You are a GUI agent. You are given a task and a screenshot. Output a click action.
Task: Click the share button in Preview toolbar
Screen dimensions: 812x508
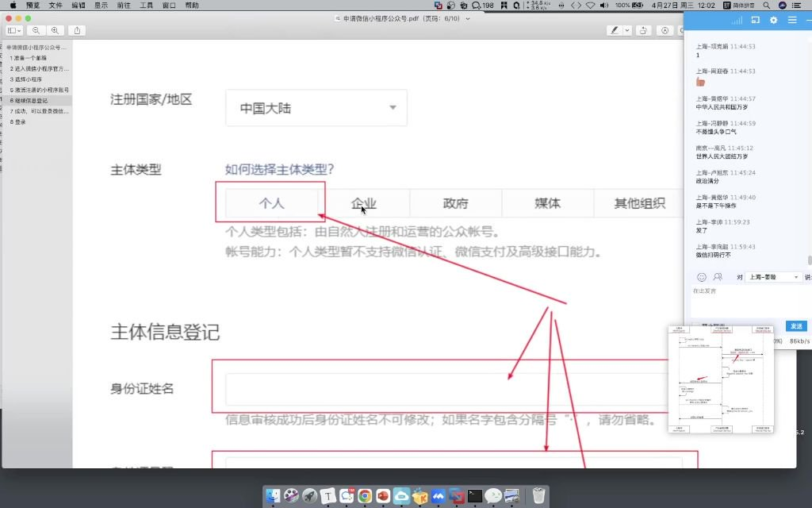(77, 31)
